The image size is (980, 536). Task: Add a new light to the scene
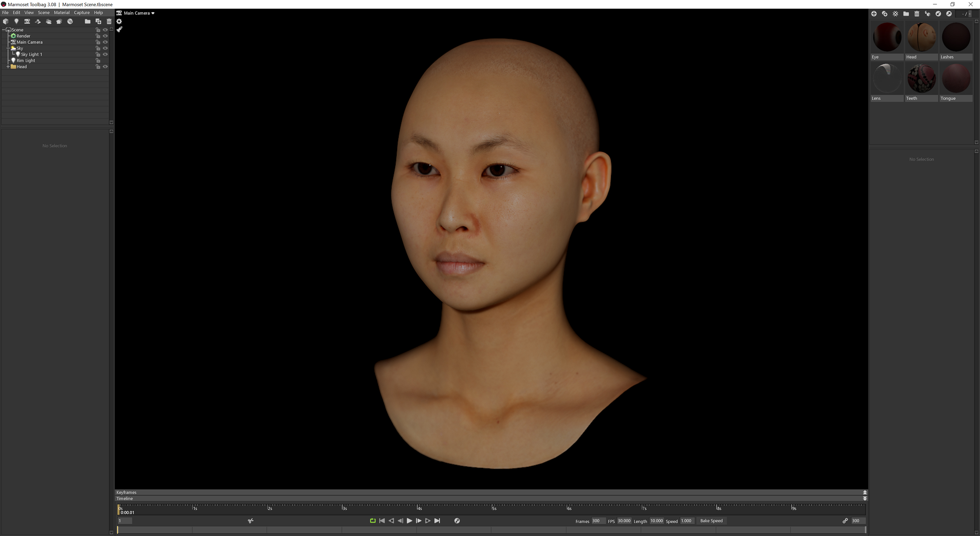(x=16, y=22)
